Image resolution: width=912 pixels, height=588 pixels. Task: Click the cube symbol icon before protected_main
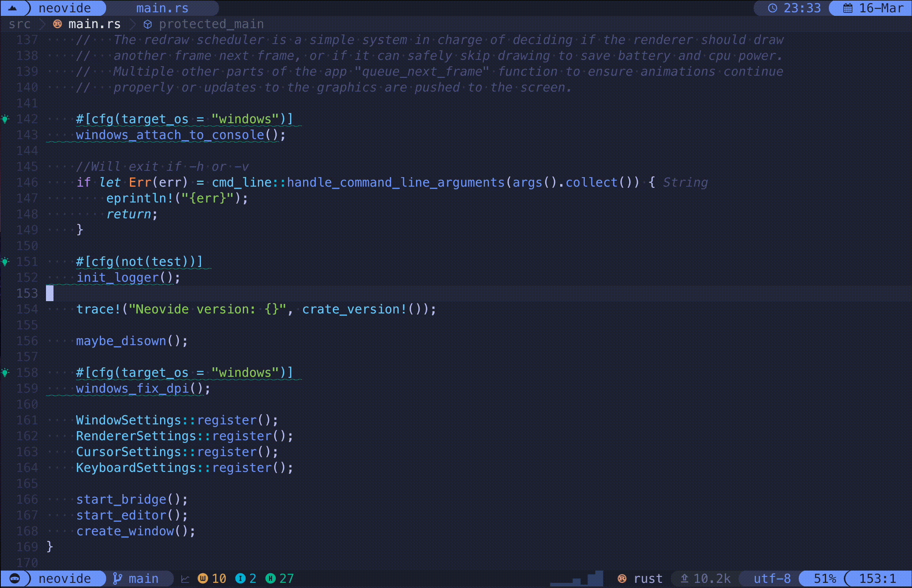[x=148, y=25]
